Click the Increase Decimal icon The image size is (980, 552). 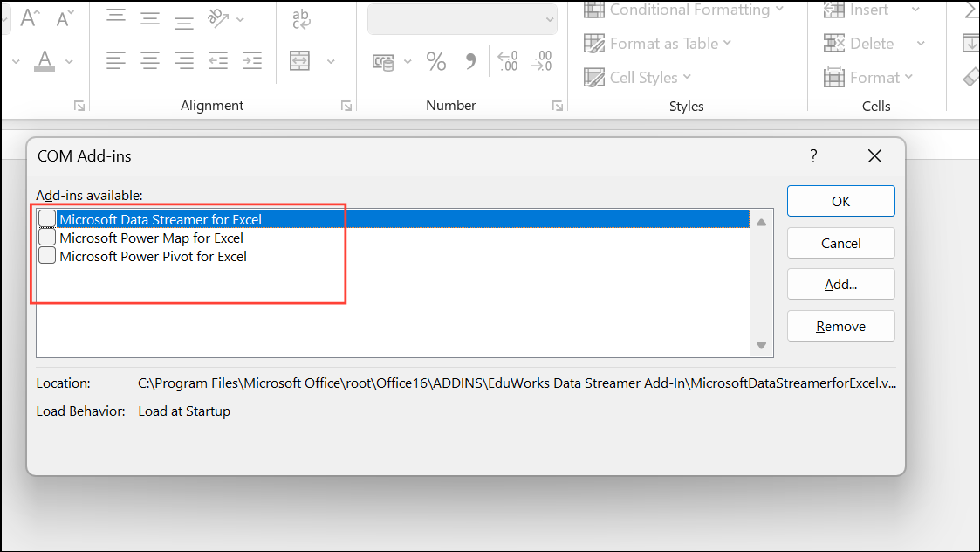pos(507,61)
